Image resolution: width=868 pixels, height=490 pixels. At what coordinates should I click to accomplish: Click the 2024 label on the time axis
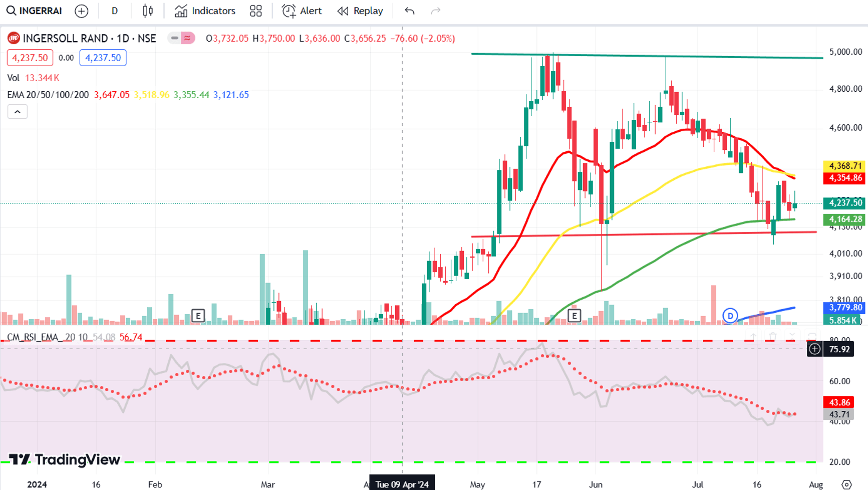point(37,484)
